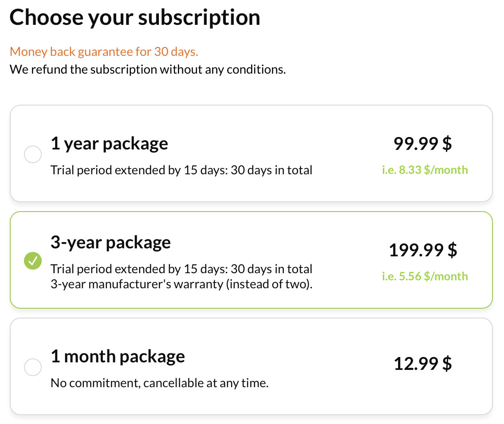Viewport: 504px width, 424px height.
Task: Click We refund the subscription without conditions text
Action: (x=148, y=70)
